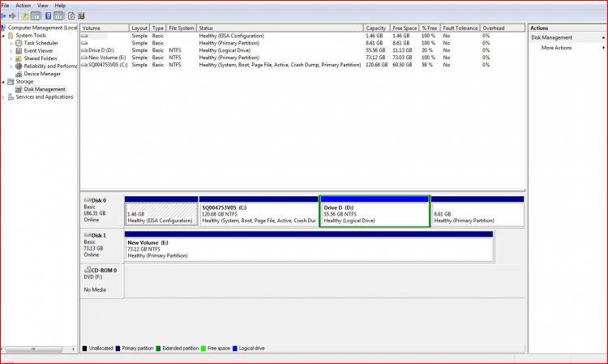The width and height of the screenshot is (608, 364).
Task: Click the Disk Management tree icon
Action: click(x=19, y=89)
